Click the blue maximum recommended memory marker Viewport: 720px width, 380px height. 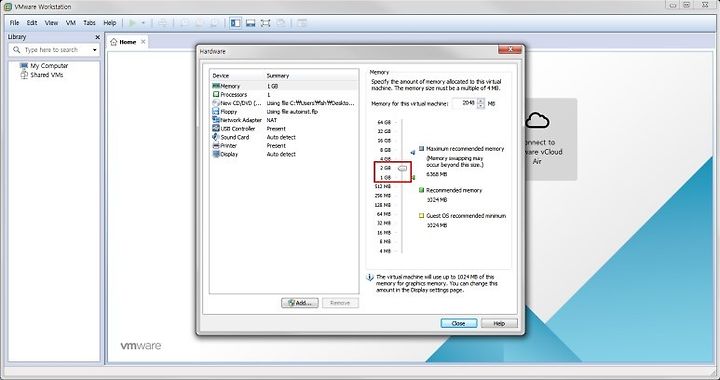pyautogui.click(x=412, y=152)
